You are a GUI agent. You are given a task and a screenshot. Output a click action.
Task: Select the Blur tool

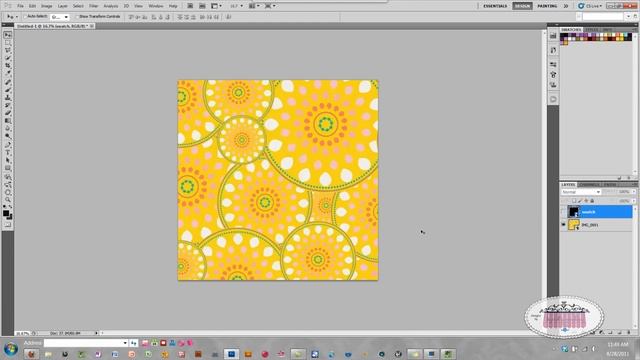click(x=8, y=129)
